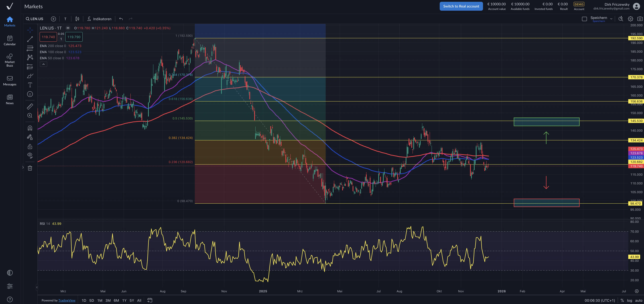Open the Calendar sidebar section

pos(10,40)
